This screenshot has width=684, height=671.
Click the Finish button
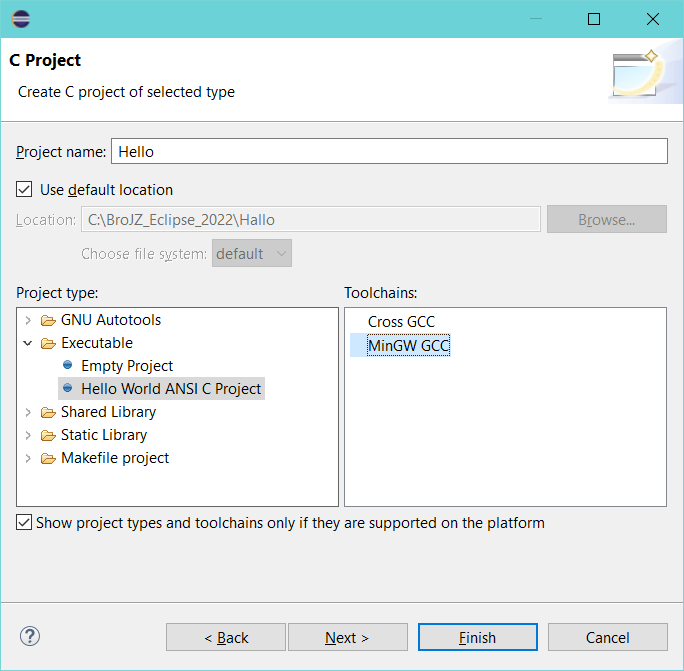pyautogui.click(x=478, y=637)
